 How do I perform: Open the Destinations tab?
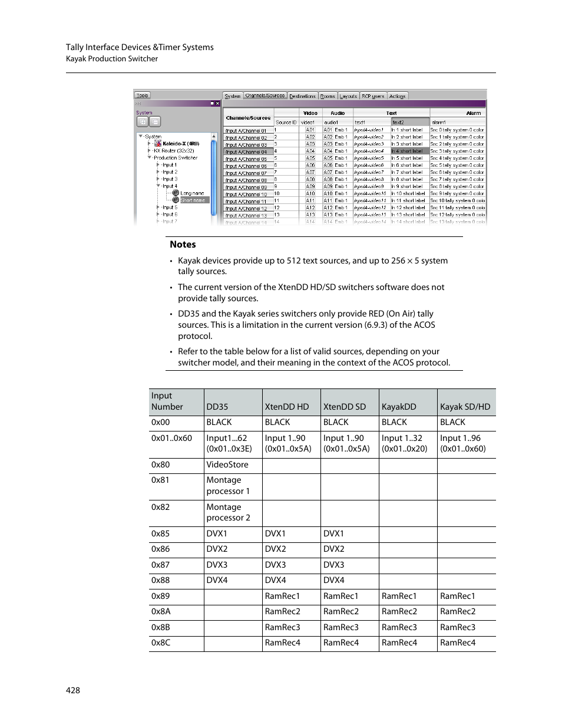click(303, 96)
